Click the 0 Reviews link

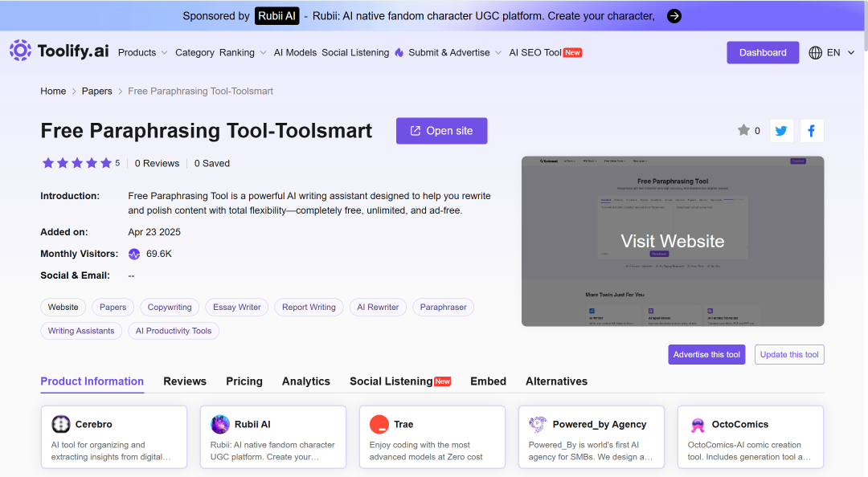pyautogui.click(x=158, y=163)
